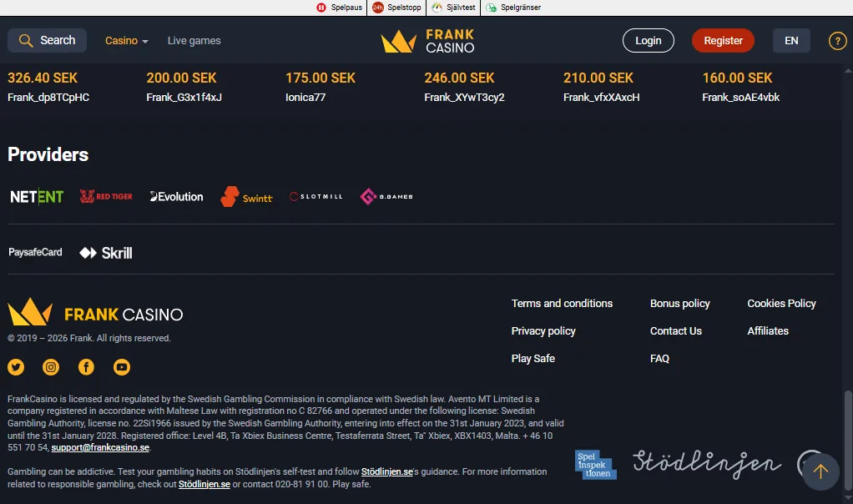Image resolution: width=853 pixels, height=504 pixels.
Task: Click the 246.00 SEK win amount
Action: click(x=459, y=78)
